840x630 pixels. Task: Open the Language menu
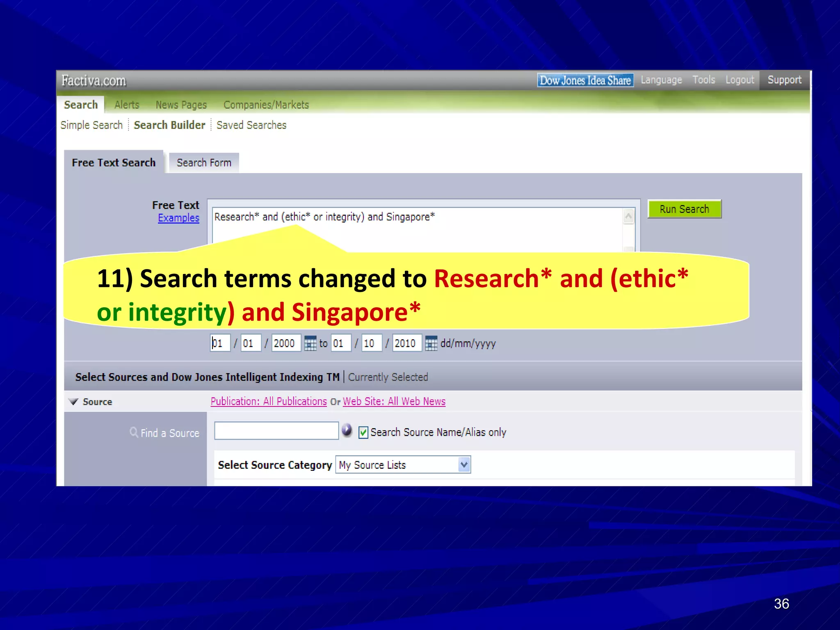(x=661, y=80)
